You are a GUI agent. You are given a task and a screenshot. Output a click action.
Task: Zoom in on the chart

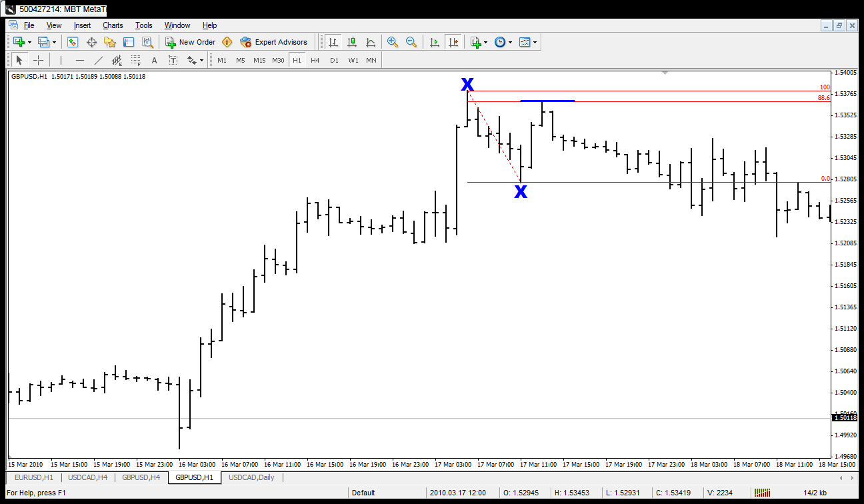click(x=393, y=42)
